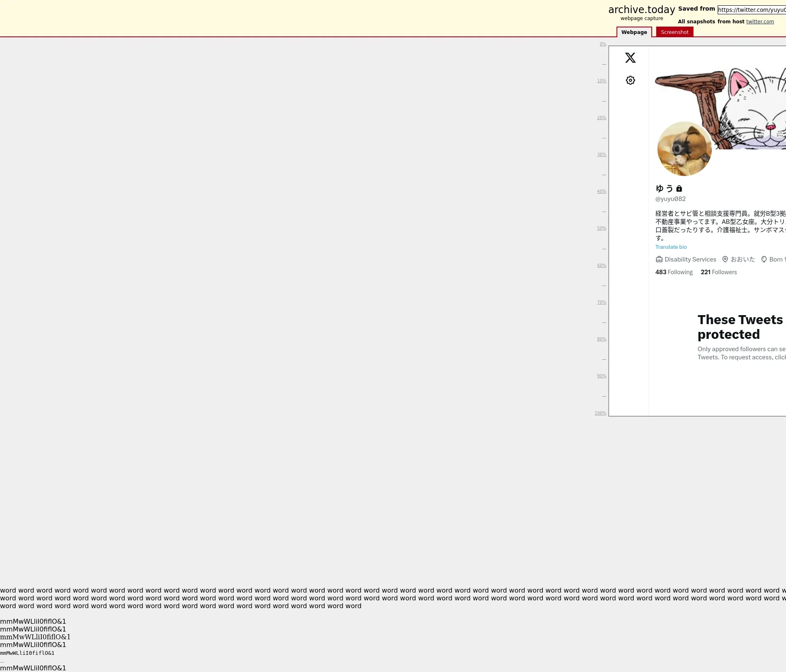786x672 pixels.
Task: Jump to the 50% page marker
Action: [x=601, y=228]
